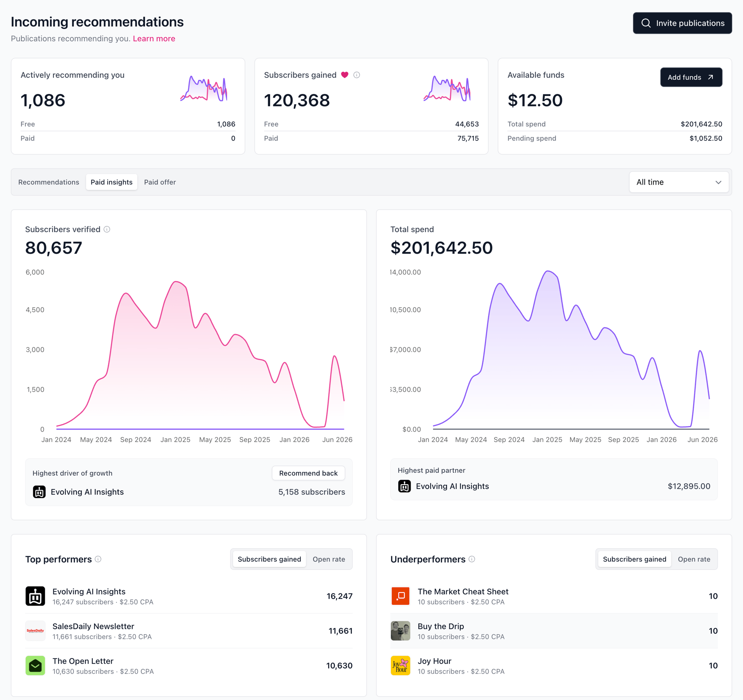The width and height of the screenshot is (743, 700).
Task: Click the Learn more link
Action: (154, 39)
